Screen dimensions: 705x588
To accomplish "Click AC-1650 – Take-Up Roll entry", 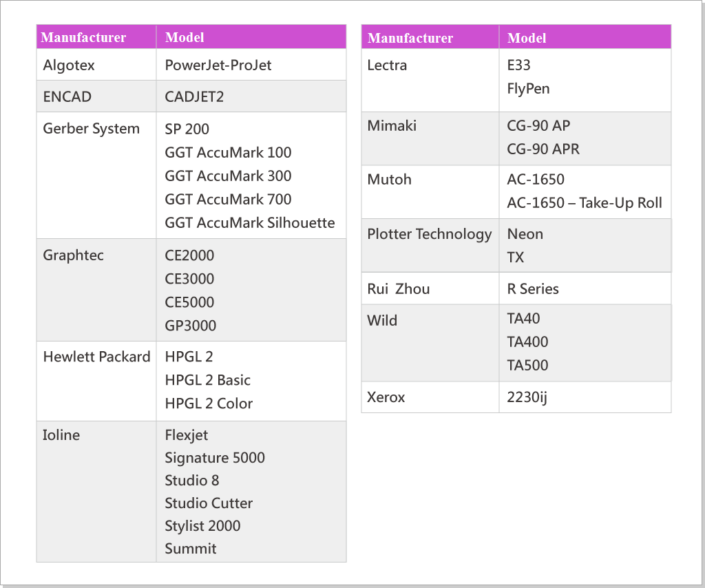I will click(x=585, y=203).
